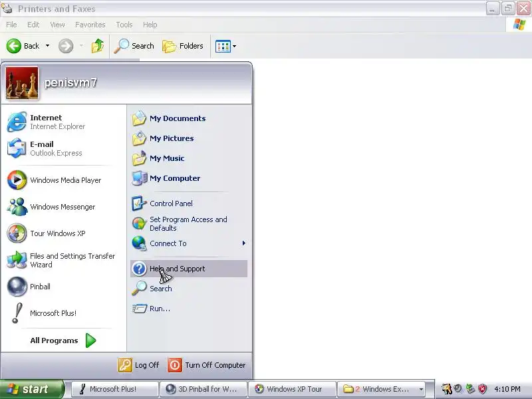Switch to 3D Pinball taskbar button
This screenshot has width=532, height=399.
[x=203, y=389]
